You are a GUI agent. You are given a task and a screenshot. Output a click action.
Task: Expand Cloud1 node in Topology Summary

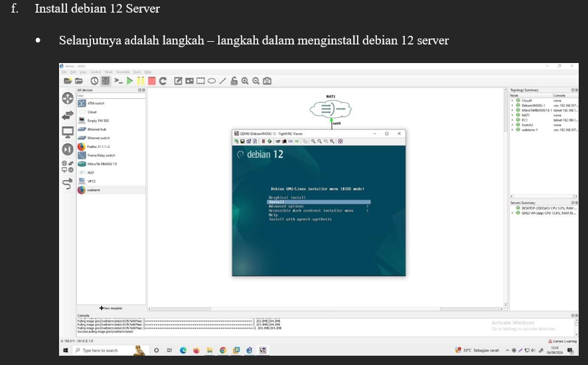pos(512,100)
